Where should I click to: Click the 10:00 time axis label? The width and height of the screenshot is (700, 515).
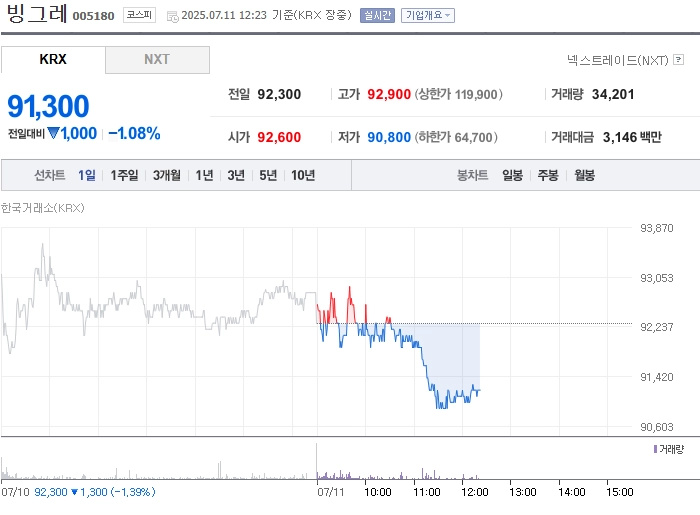coord(378,492)
